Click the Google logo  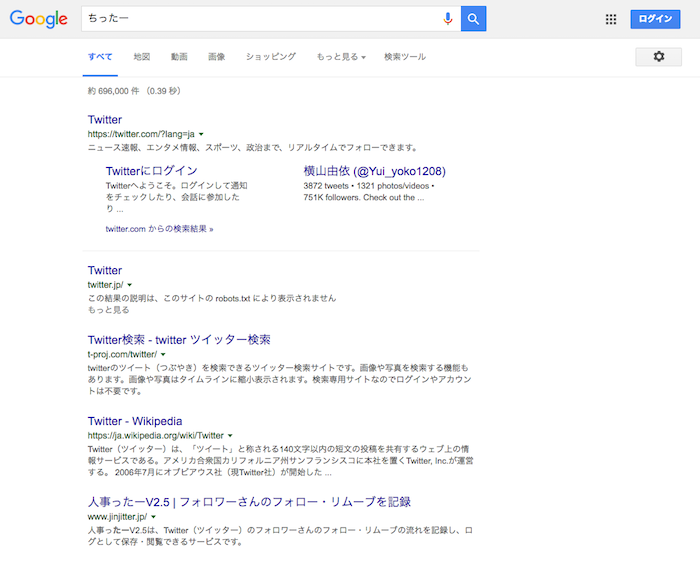(x=39, y=19)
